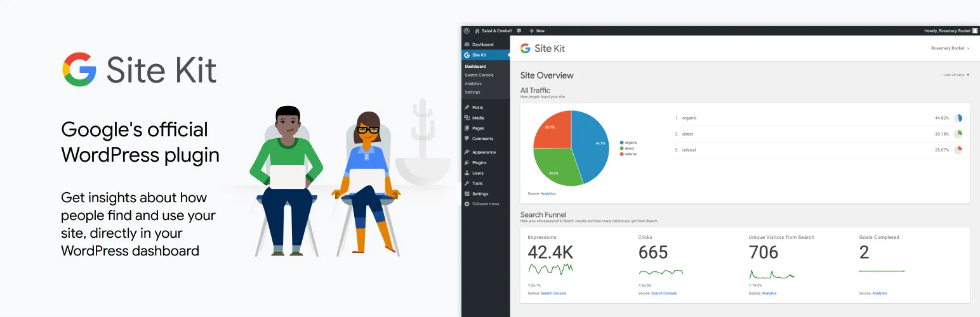Click the blue organic legend dot
The image size is (980, 317).
point(621,143)
